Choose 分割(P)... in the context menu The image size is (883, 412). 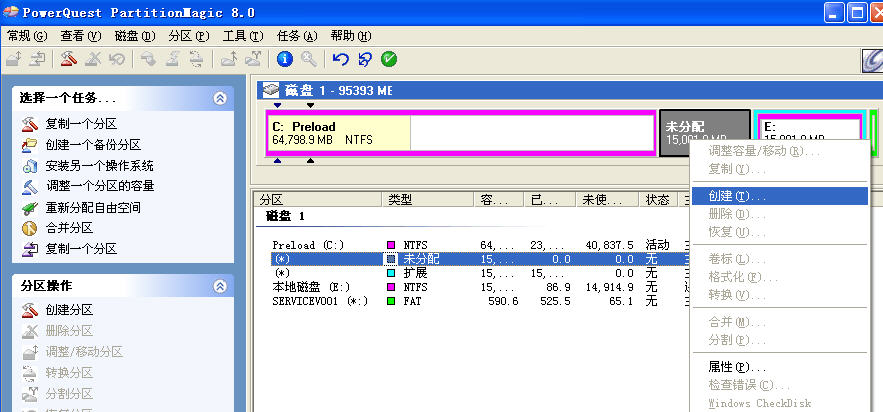pos(779,340)
